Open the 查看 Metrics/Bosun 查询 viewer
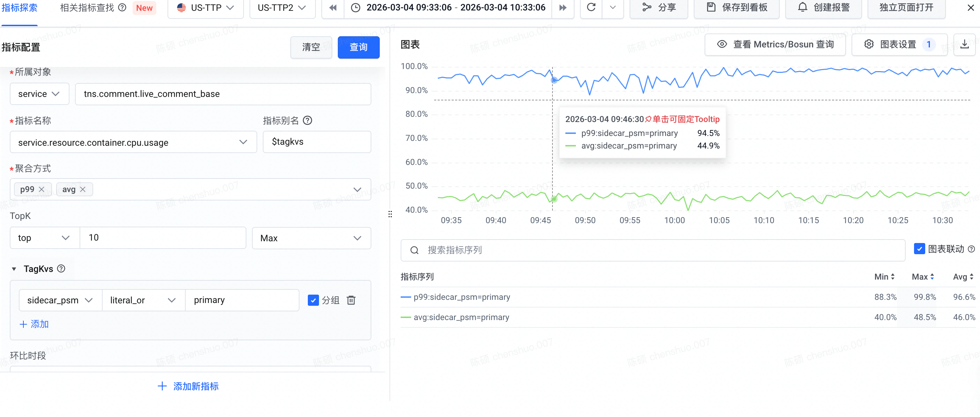 [775, 44]
